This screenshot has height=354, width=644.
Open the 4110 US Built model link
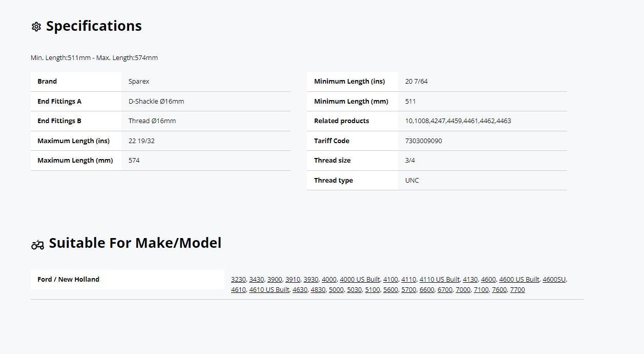pyautogui.click(x=439, y=280)
